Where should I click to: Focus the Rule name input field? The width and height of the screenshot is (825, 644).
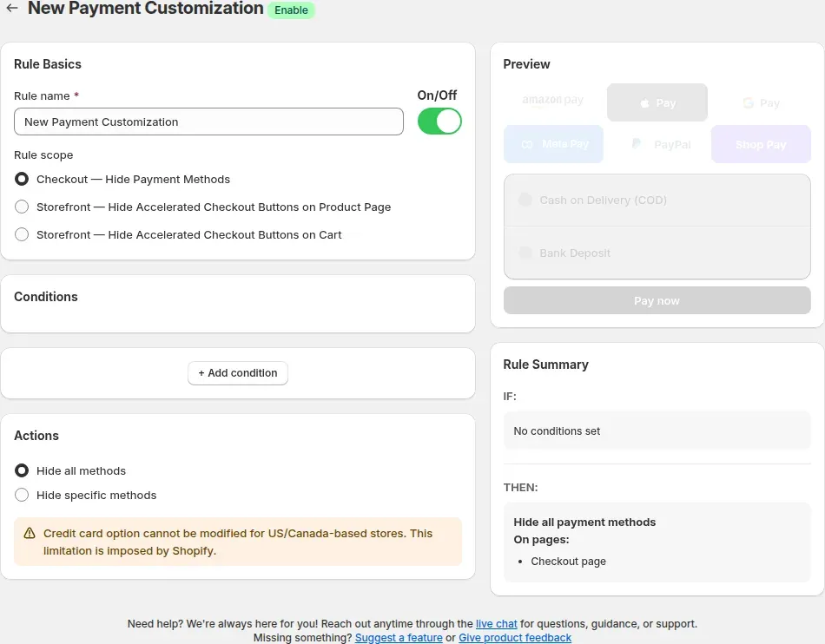[x=209, y=122]
